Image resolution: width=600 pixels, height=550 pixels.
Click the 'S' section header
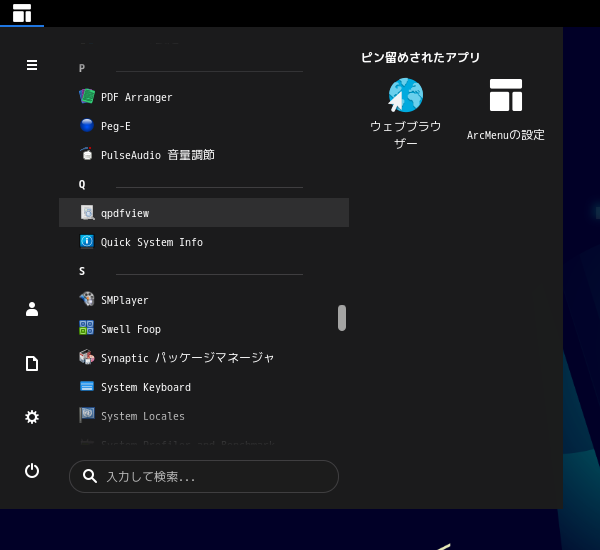click(82, 271)
